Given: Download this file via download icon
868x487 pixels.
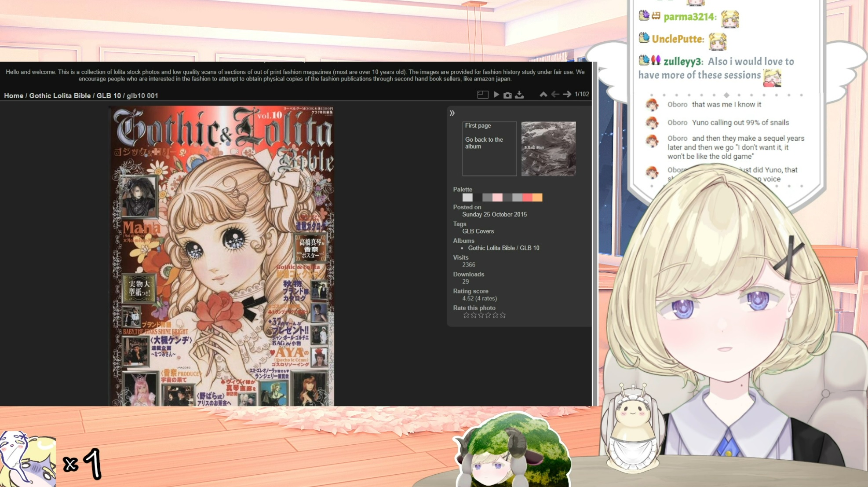Looking at the screenshot, I should [x=519, y=95].
